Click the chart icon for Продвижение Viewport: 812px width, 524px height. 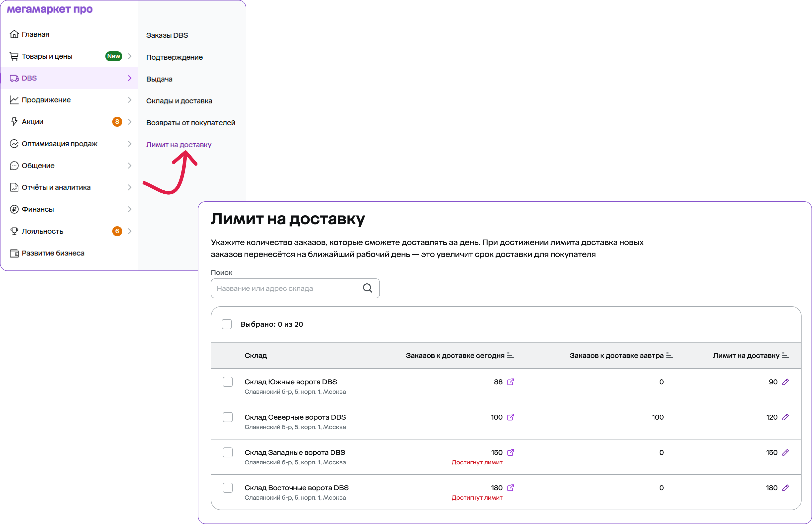(x=14, y=100)
